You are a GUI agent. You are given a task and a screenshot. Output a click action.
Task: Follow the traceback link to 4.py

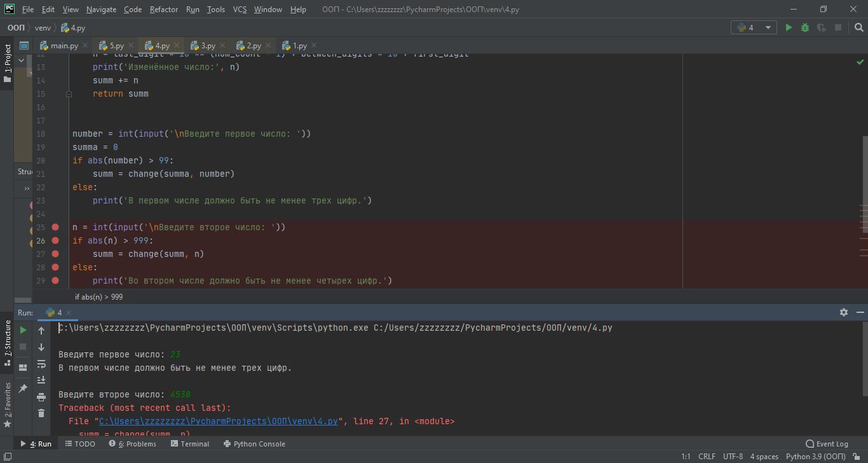pyautogui.click(x=218, y=421)
